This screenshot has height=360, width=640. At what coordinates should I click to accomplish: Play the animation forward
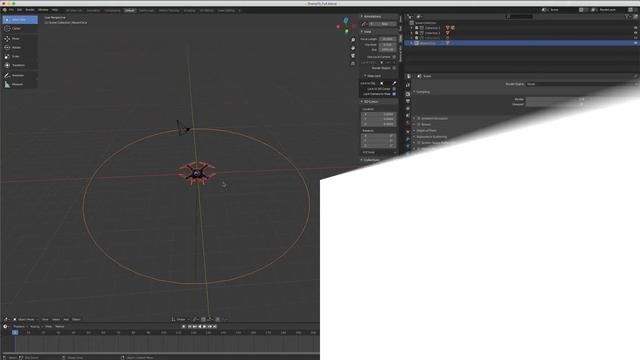[205, 327]
